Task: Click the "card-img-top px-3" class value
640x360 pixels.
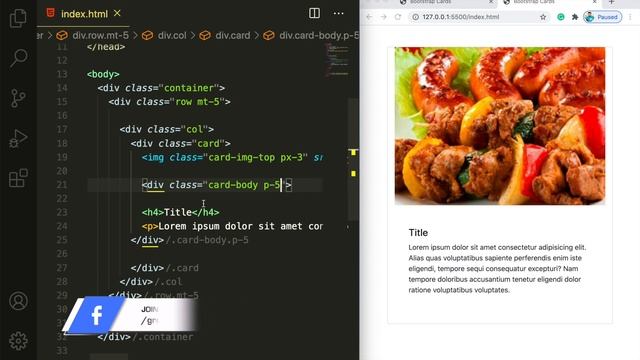Action: coord(255,157)
